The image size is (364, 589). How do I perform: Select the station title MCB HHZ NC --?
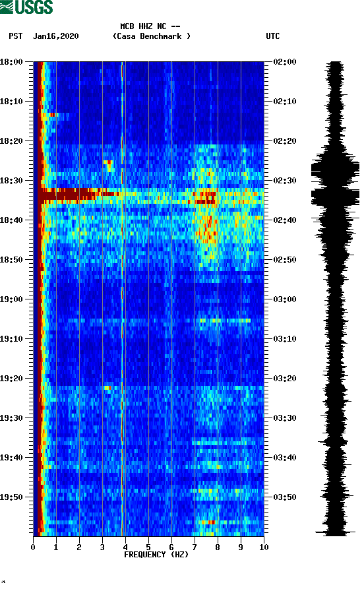[150, 26]
